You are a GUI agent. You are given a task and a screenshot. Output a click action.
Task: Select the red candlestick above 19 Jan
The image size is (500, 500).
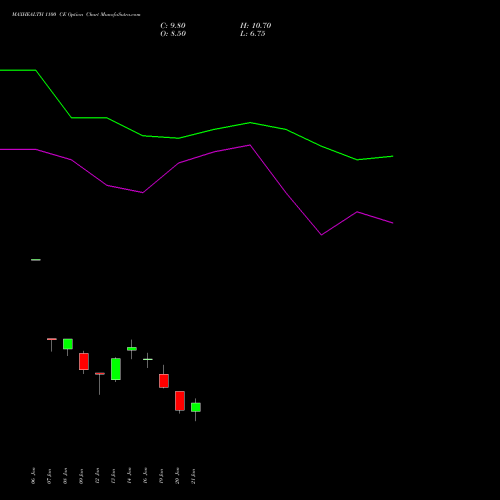point(164,381)
